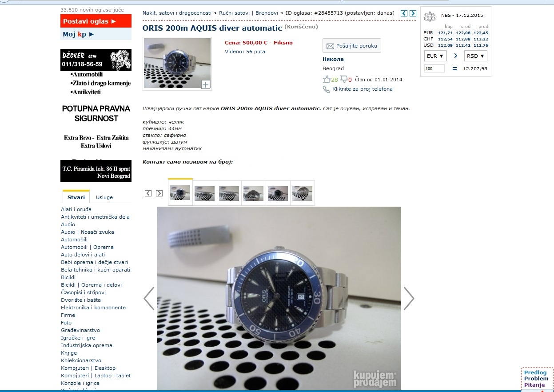Open the RSD currency dropdown

pos(475,56)
